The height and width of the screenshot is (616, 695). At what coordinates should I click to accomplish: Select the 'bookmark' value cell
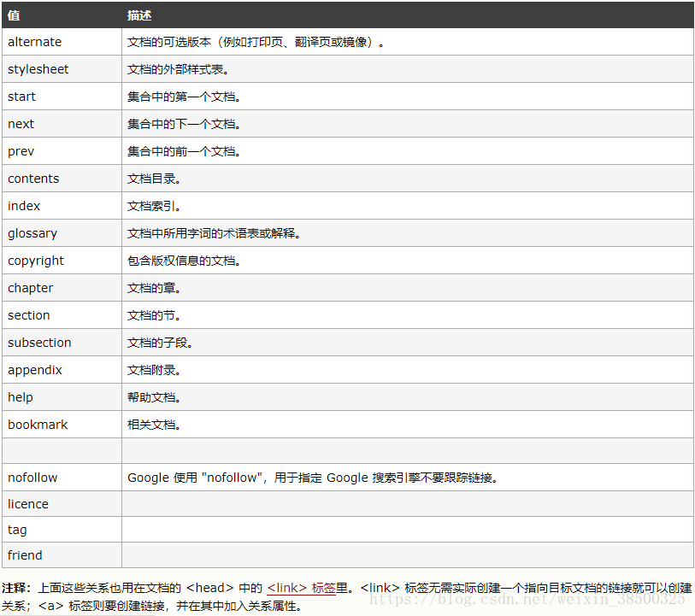coord(62,425)
